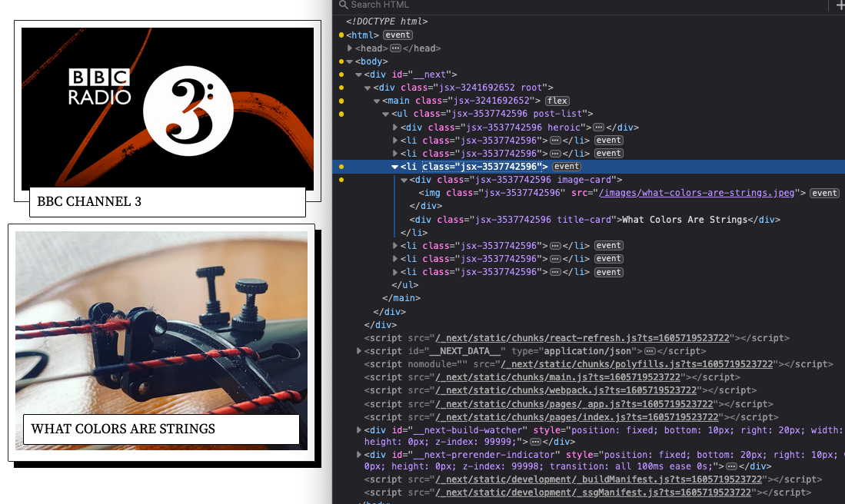
Task: Toggle the flex badge on the main element
Action: click(557, 101)
